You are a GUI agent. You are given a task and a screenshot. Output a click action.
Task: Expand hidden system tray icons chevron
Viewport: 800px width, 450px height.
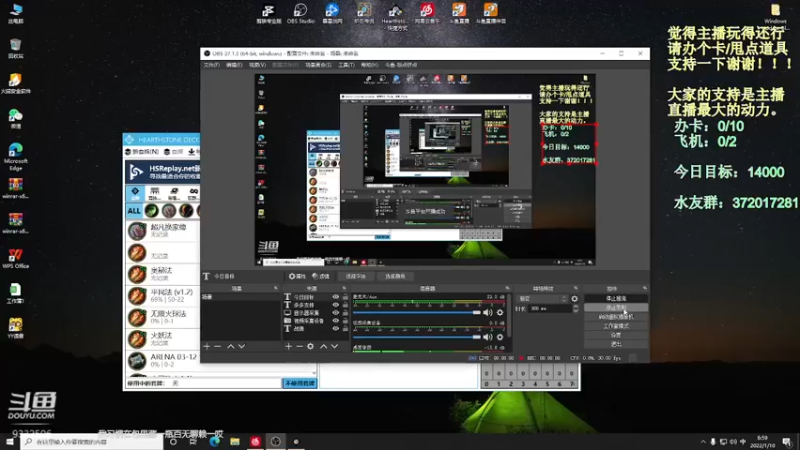click(703, 442)
